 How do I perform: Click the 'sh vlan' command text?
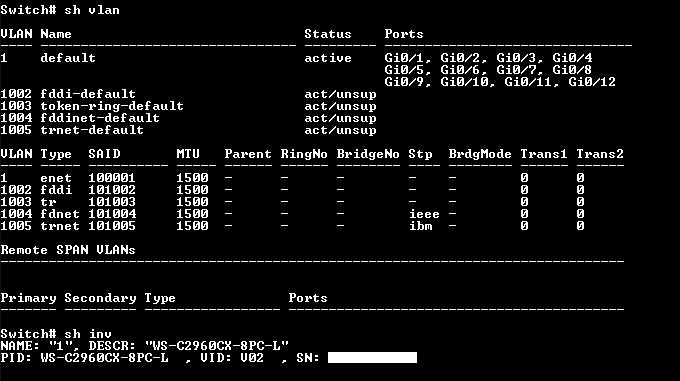(92, 10)
